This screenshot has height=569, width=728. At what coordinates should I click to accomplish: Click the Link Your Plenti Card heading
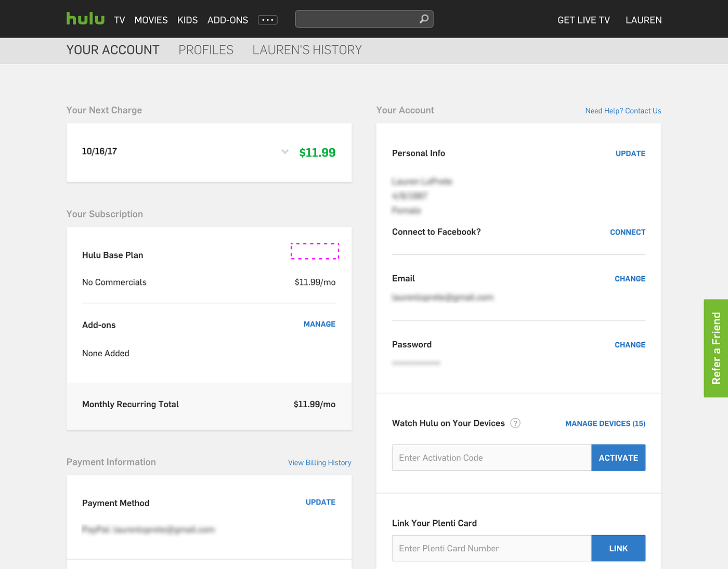click(x=434, y=523)
